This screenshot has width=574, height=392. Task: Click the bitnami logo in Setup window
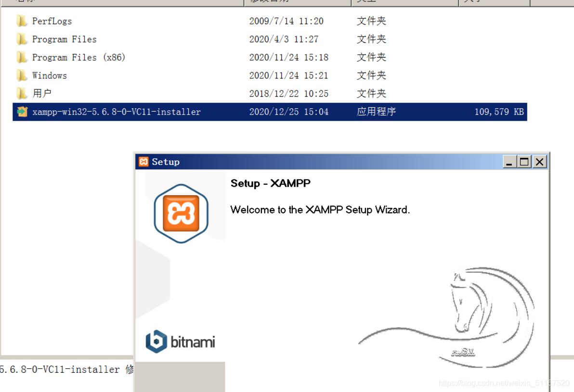[180, 342]
